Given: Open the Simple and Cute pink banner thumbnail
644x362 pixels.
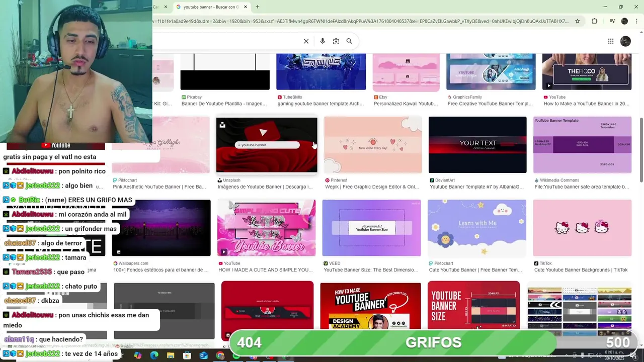Looking at the screenshot, I should [267, 228].
